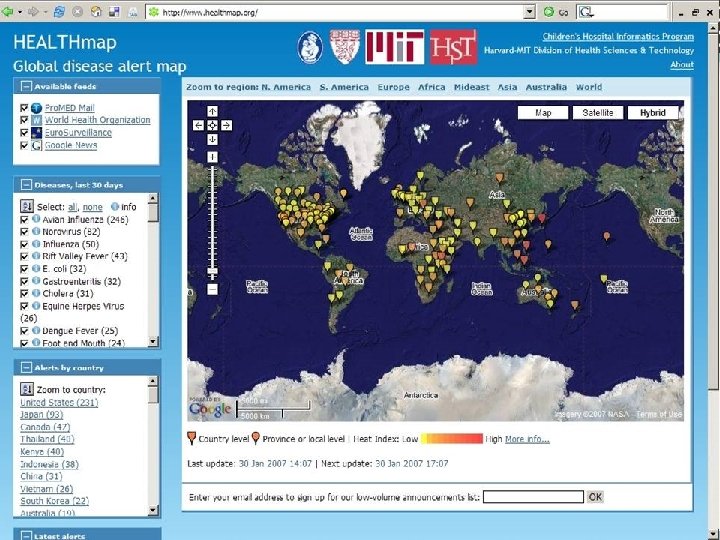Zoom map to Europe region
The height and width of the screenshot is (540, 720).
tap(394, 87)
